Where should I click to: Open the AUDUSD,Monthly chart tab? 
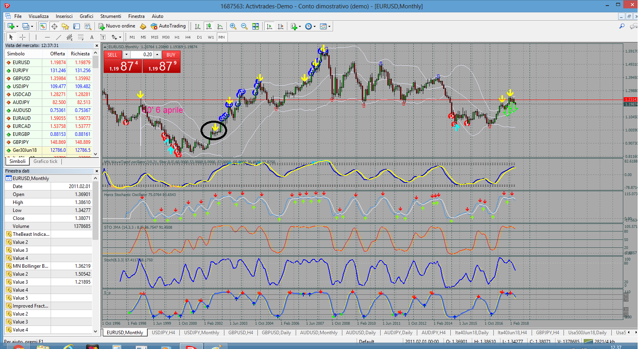coord(319,333)
